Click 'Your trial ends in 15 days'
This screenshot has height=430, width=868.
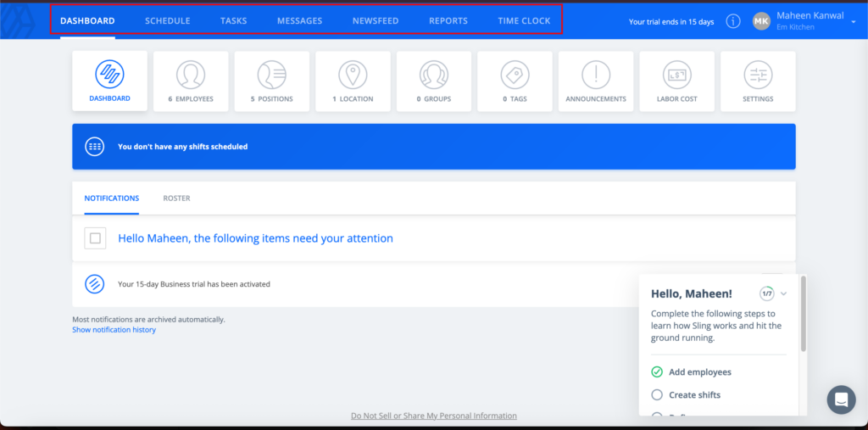(671, 22)
